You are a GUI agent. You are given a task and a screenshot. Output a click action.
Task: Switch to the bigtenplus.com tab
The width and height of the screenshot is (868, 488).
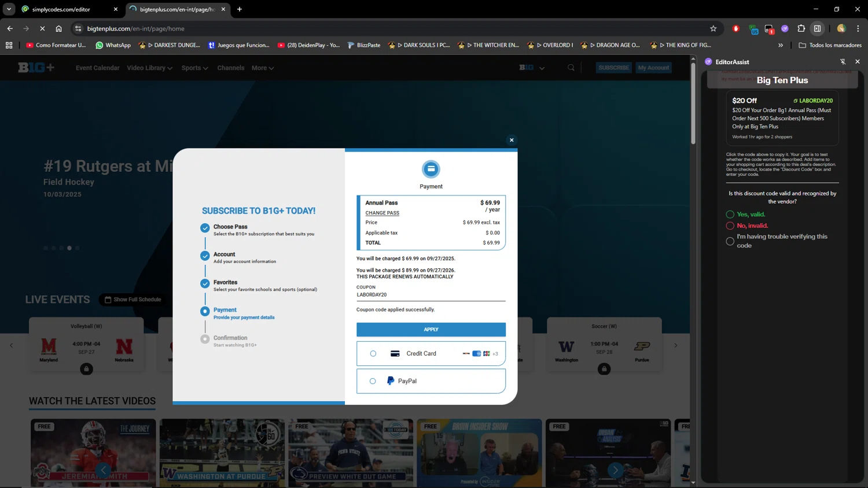coord(177,9)
